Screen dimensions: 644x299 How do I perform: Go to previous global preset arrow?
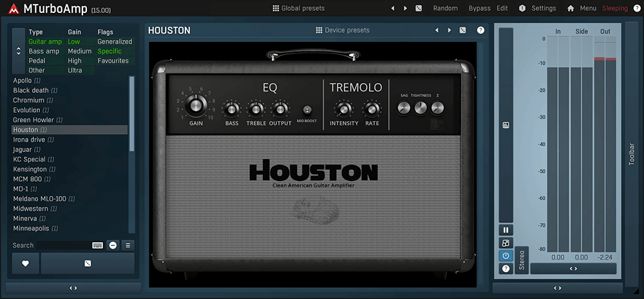coord(393,8)
